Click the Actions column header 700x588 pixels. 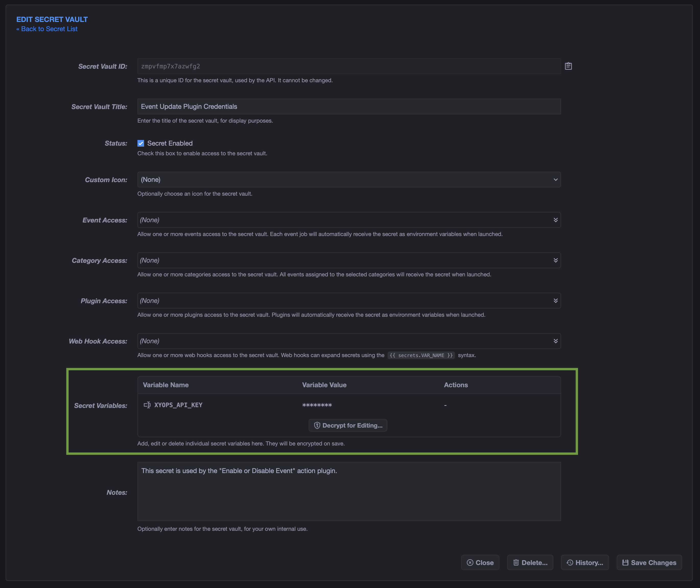point(456,385)
